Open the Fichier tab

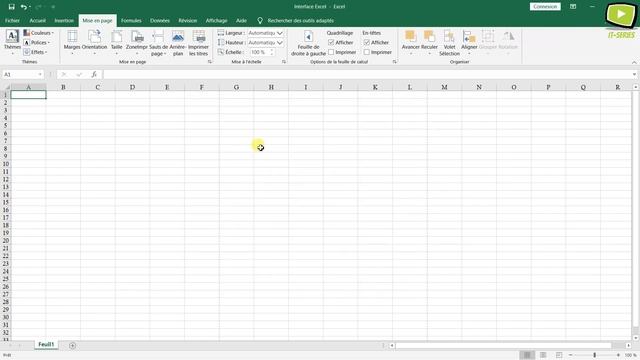12,20
